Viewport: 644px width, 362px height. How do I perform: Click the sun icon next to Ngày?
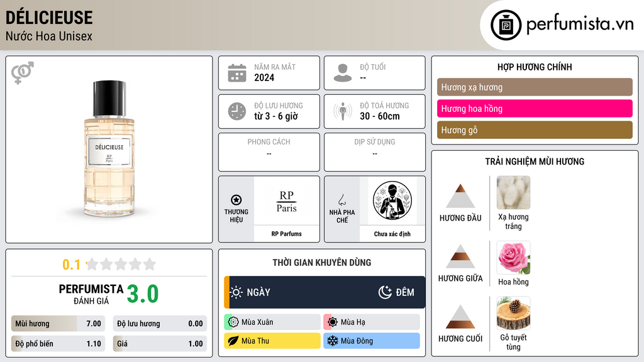coord(236,292)
